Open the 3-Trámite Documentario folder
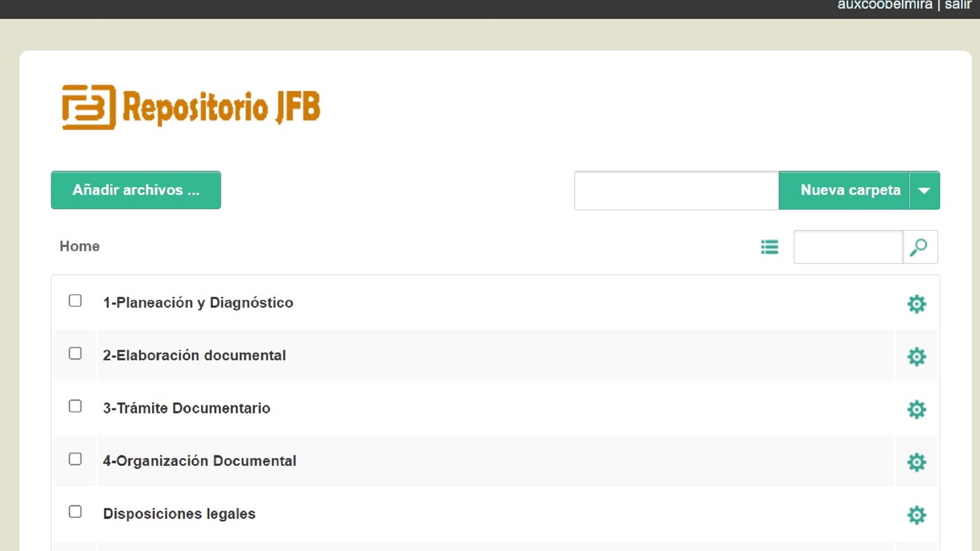This screenshot has height=551, width=980. click(x=186, y=408)
